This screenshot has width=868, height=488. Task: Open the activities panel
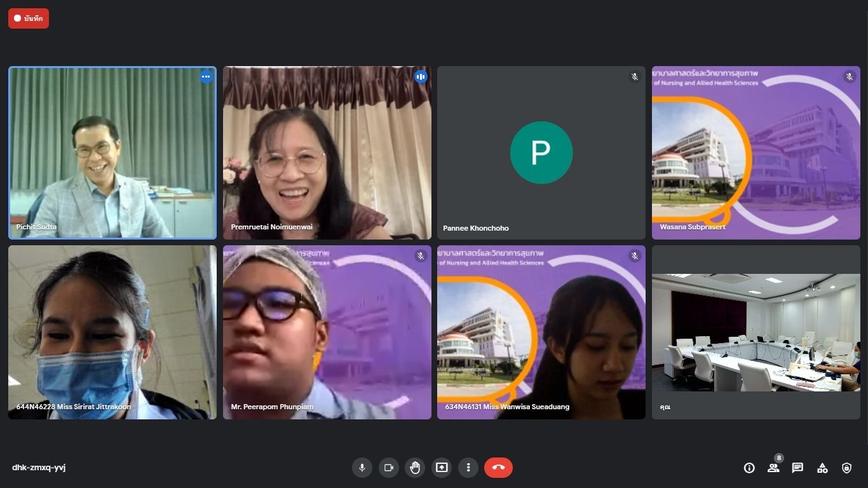click(x=822, y=468)
